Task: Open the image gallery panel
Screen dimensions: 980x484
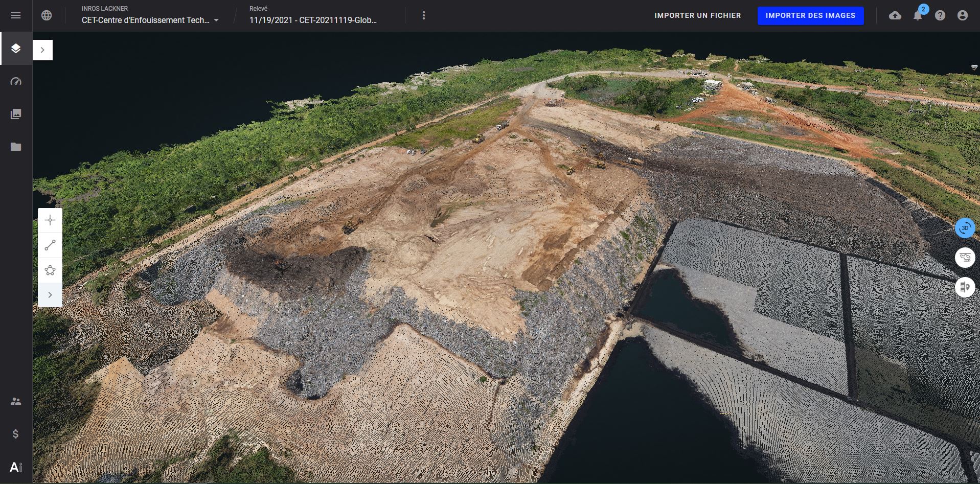Action: tap(16, 114)
